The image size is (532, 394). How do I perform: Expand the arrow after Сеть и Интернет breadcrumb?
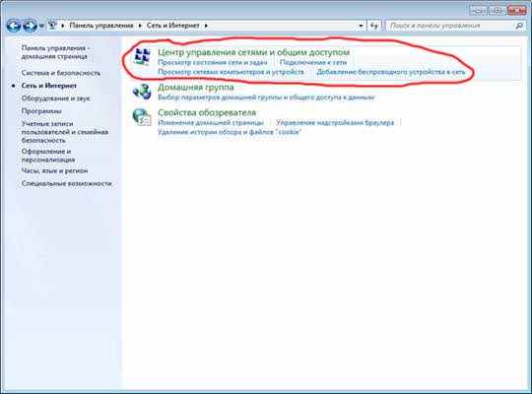206,26
